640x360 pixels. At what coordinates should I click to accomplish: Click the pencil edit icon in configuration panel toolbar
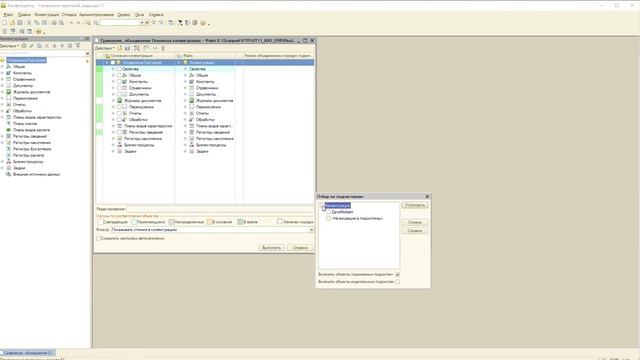coord(31,46)
